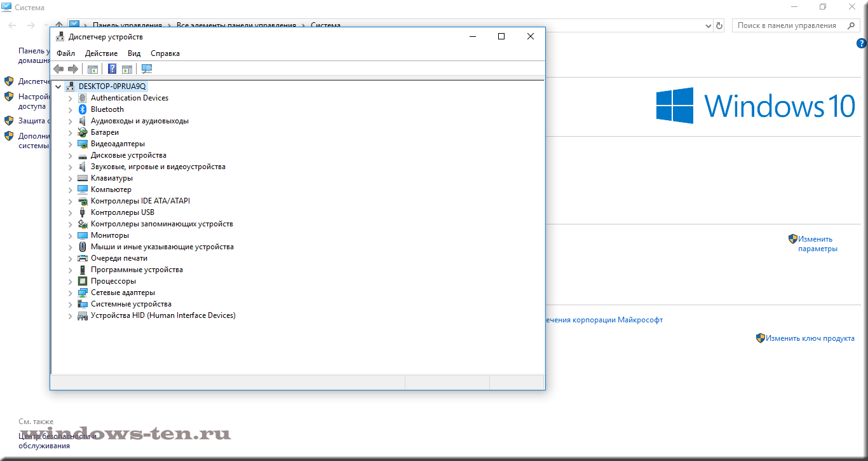Click the Процессоры chip icon

click(83, 281)
